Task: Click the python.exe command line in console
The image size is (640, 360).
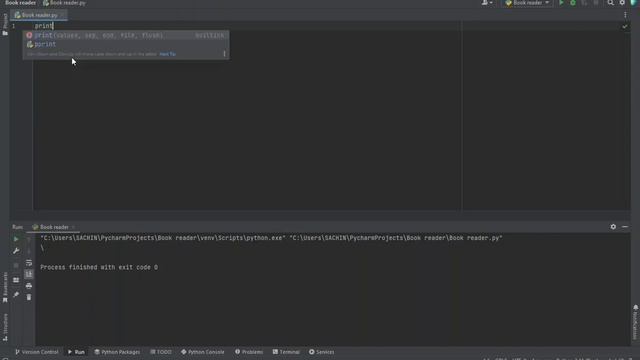Action: (x=271, y=238)
